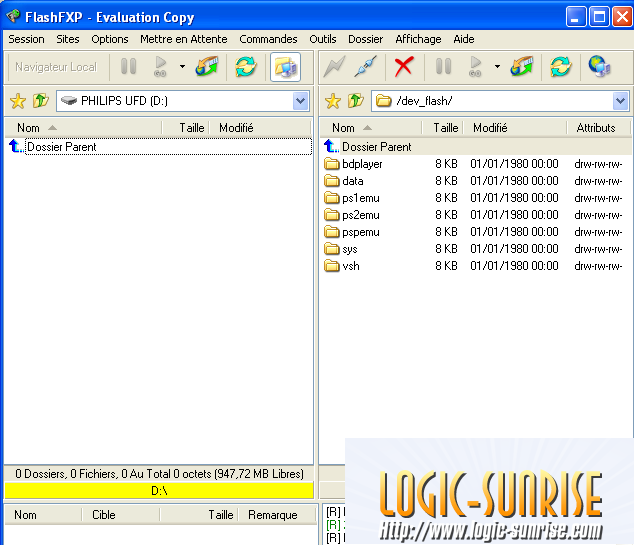Toggle the local browser computer-folder icon

[285, 66]
